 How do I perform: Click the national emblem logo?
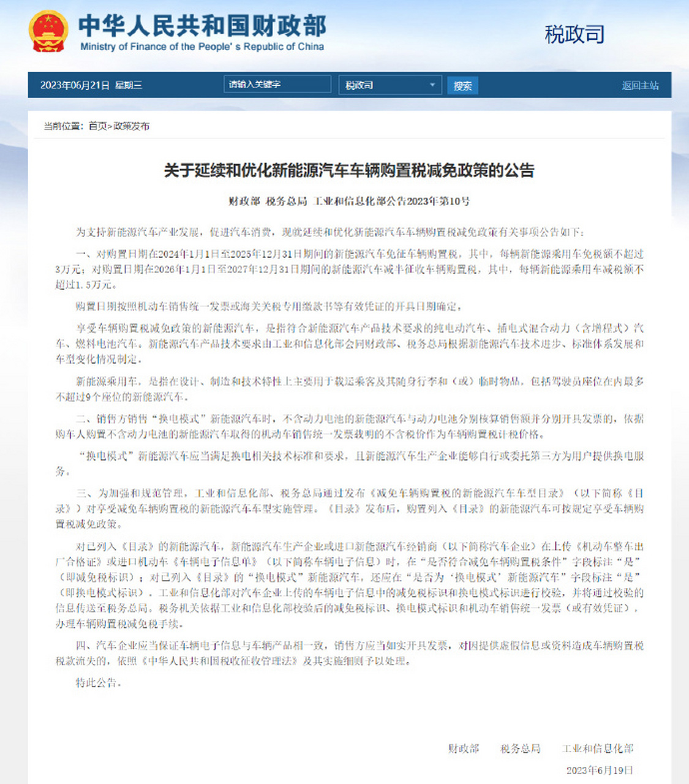point(48,31)
